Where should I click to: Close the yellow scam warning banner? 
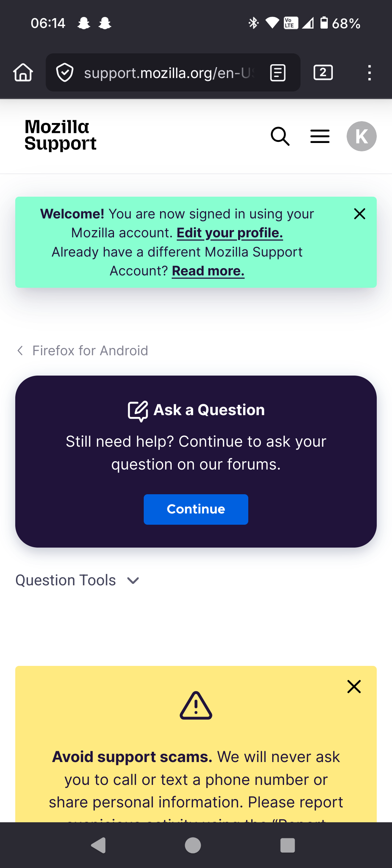pos(354,687)
